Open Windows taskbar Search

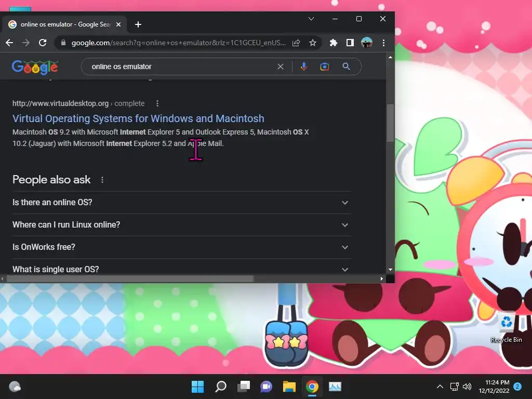pyautogui.click(x=220, y=387)
